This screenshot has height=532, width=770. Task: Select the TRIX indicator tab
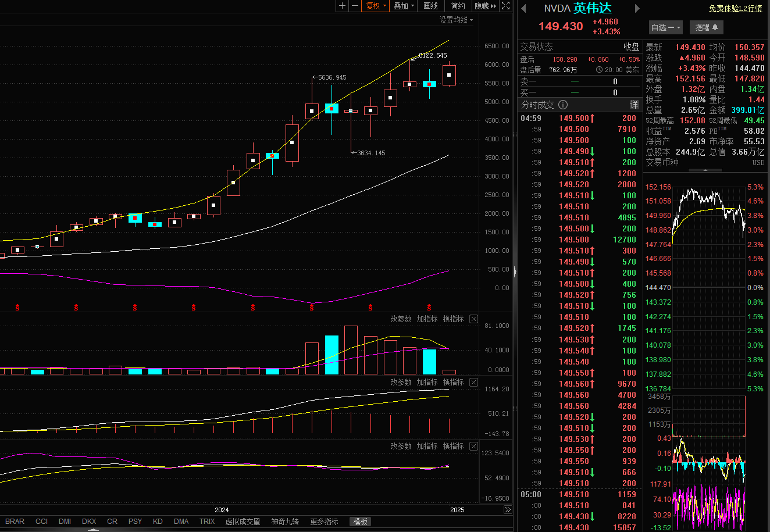(207, 522)
